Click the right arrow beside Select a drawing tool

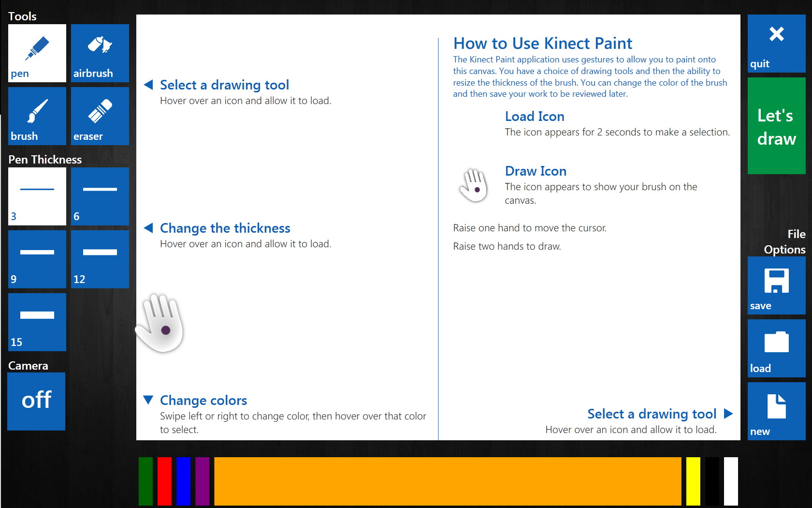[x=728, y=414]
